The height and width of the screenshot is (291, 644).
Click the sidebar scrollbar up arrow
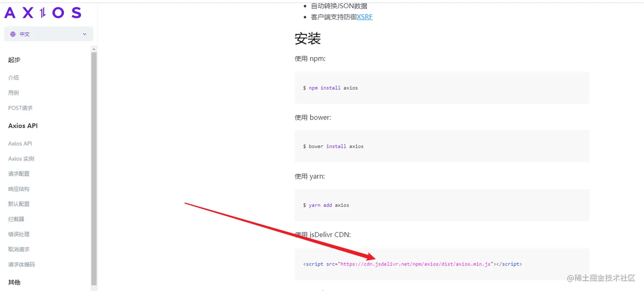94,48
